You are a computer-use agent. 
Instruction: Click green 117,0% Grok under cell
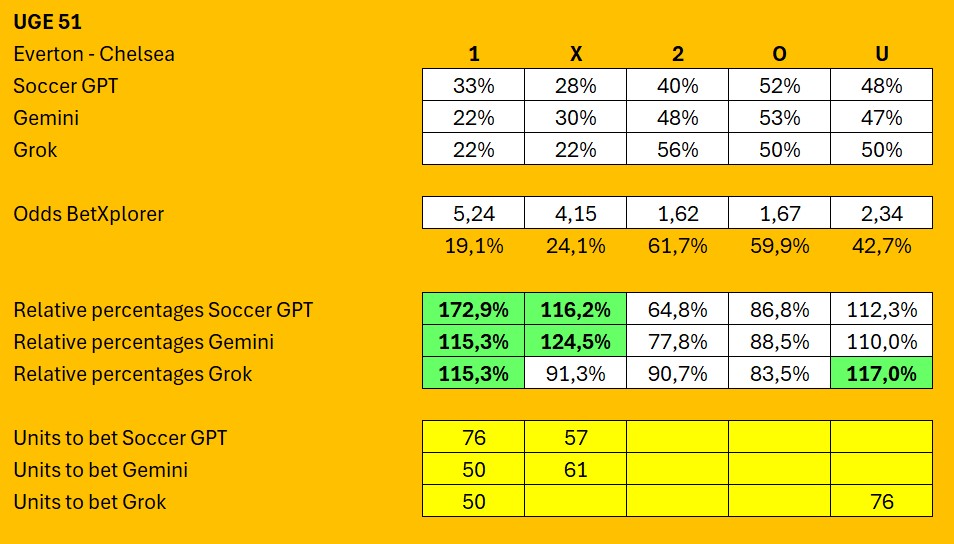point(882,373)
